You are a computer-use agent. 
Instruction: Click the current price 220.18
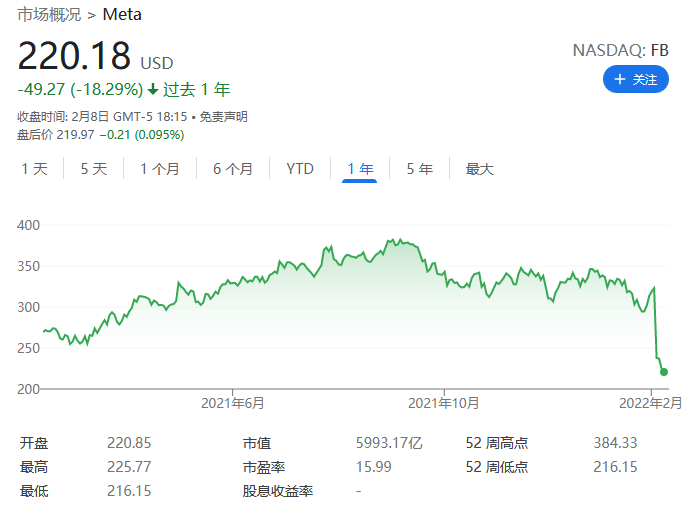[74, 55]
